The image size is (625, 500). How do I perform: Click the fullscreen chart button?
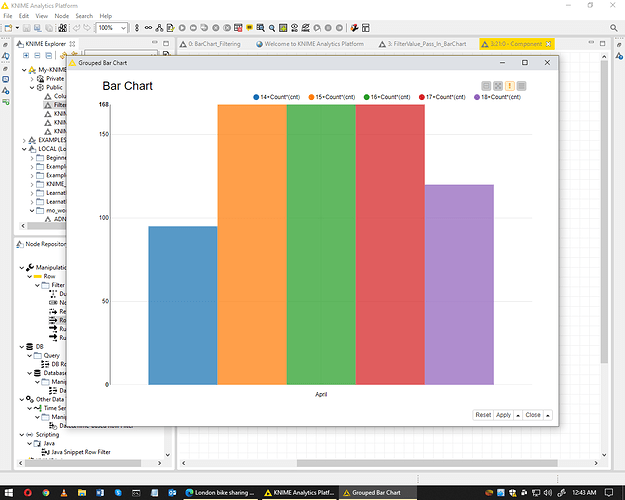498,86
